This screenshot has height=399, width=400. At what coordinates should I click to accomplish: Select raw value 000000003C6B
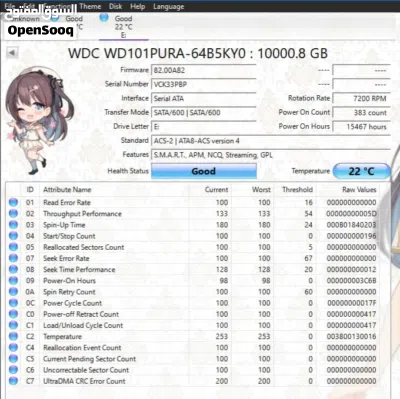[x=351, y=281]
